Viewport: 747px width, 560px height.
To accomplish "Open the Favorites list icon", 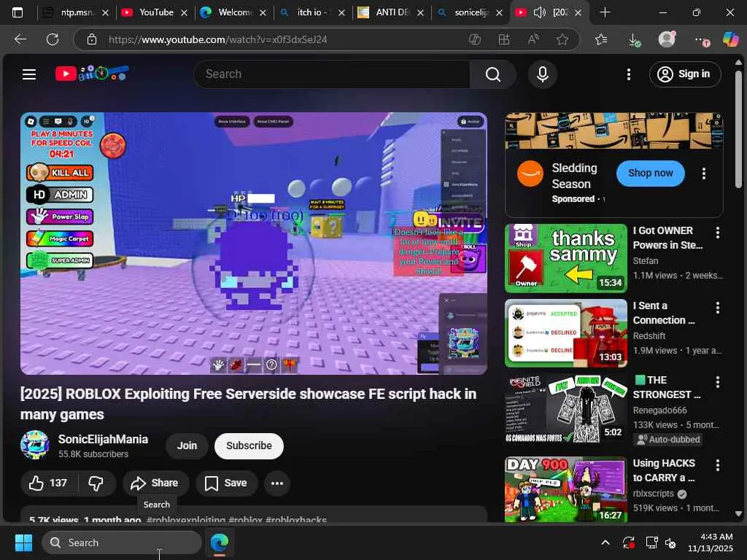I will 601,39.
